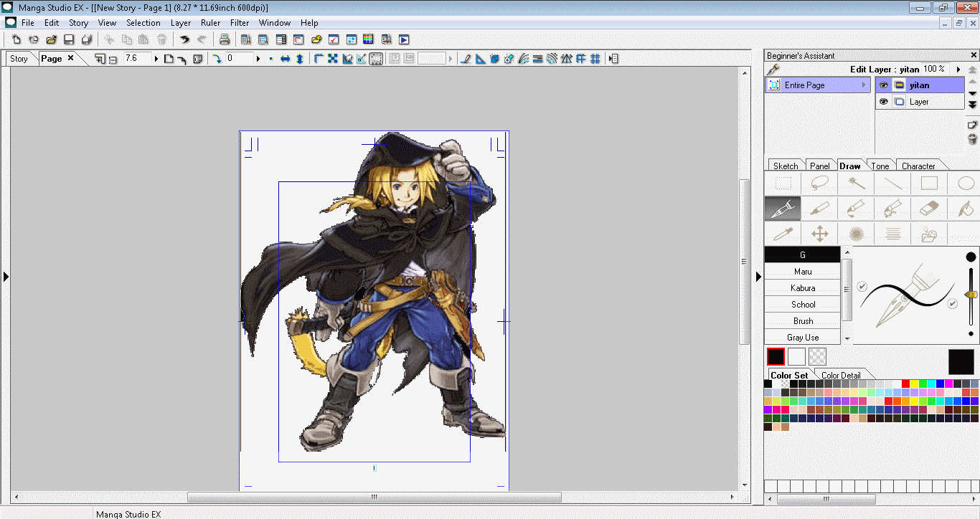Viewport: 980px width, 519px height.
Task: Toggle visibility of the Layer layer
Action: pyautogui.click(x=883, y=101)
